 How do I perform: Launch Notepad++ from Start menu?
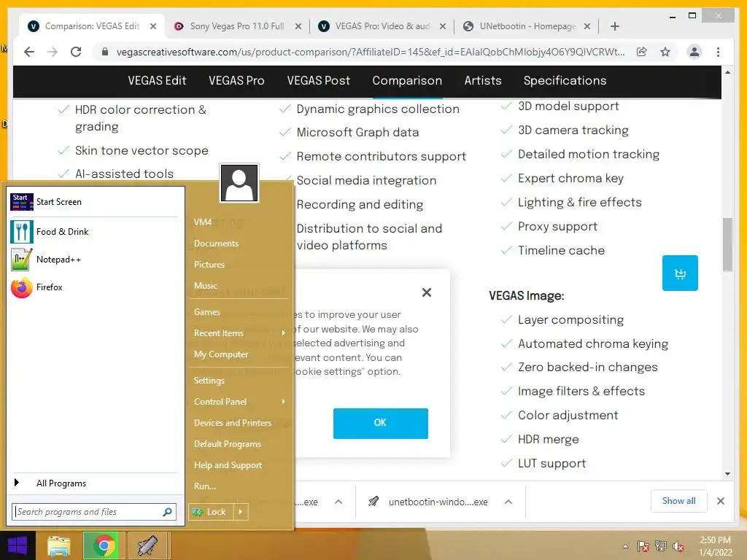pyautogui.click(x=22, y=260)
